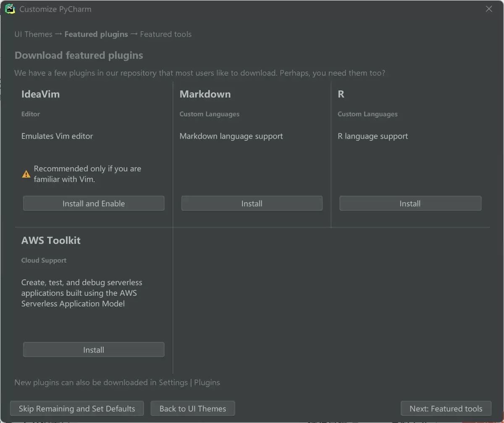Click the Editor category under IdeaVim
Viewport: 504px width, 423px height.
31,114
